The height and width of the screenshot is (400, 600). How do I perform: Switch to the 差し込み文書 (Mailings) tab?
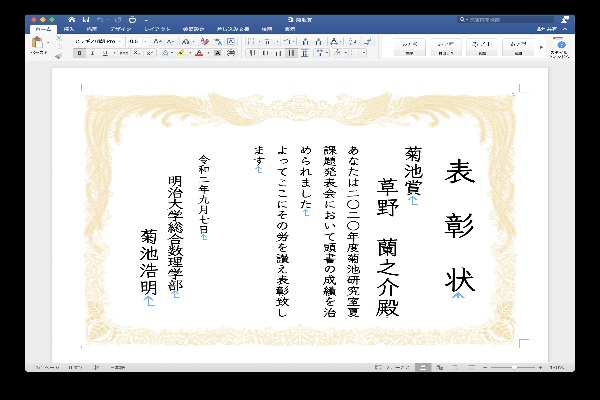point(233,29)
